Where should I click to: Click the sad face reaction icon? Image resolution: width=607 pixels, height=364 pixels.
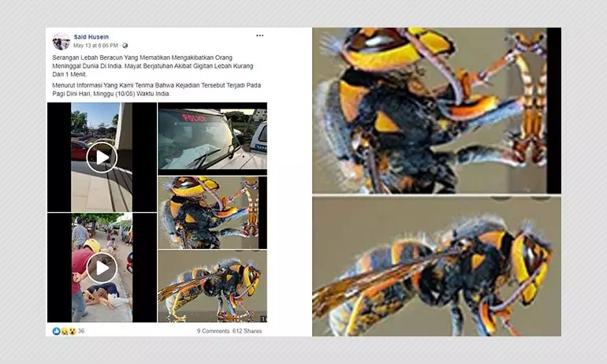click(65, 331)
